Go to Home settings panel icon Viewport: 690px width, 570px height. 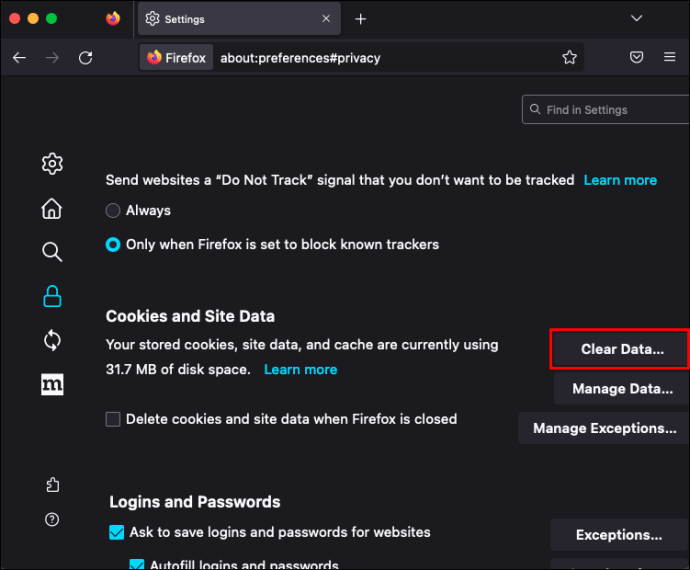coord(52,208)
